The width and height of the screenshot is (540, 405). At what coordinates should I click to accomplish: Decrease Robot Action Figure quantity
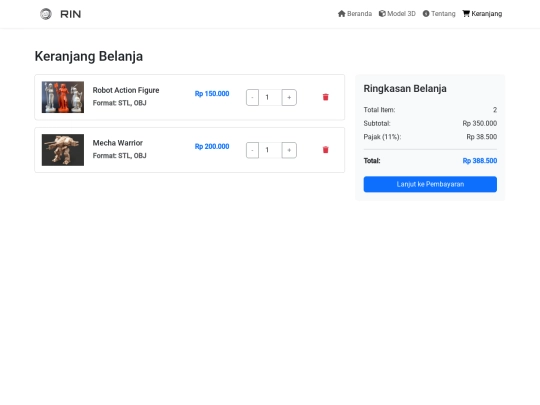(x=252, y=97)
